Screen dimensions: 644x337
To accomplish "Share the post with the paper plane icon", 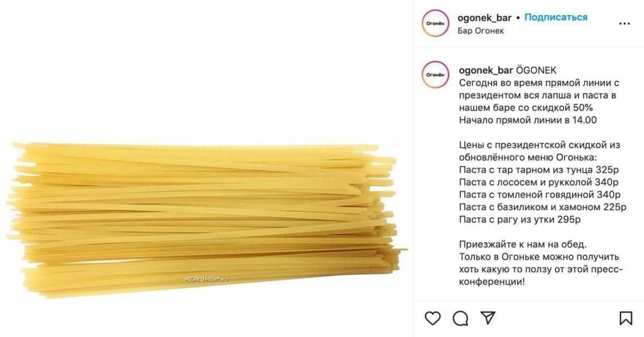I will click(x=487, y=318).
